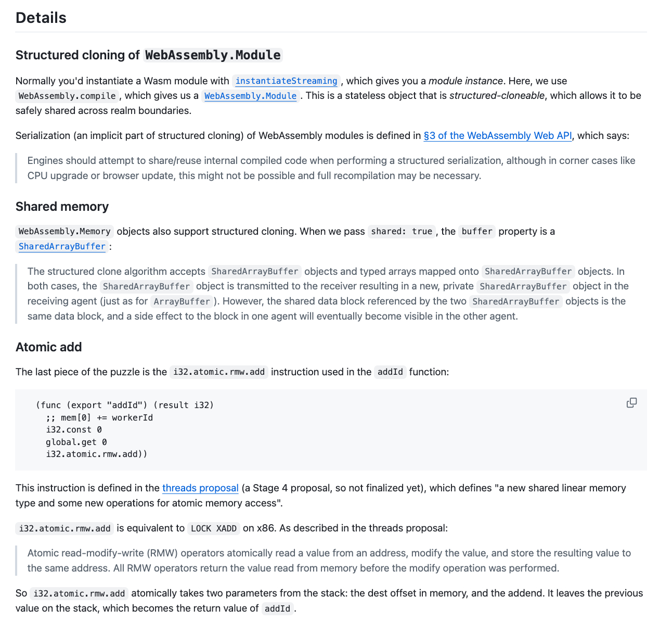Click the Shared memory heading
672x634 pixels.
tap(62, 207)
